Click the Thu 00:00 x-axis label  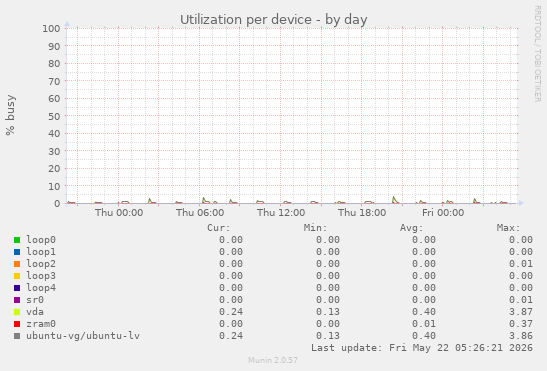coord(119,213)
